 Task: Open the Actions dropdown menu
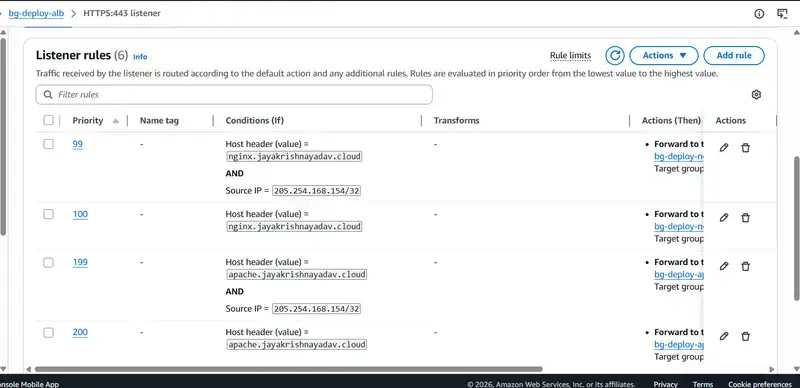pyautogui.click(x=664, y=55)
